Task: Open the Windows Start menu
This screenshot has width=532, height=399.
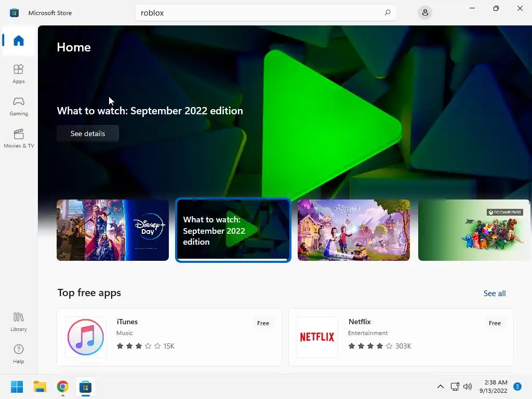Action: [17, 387]
